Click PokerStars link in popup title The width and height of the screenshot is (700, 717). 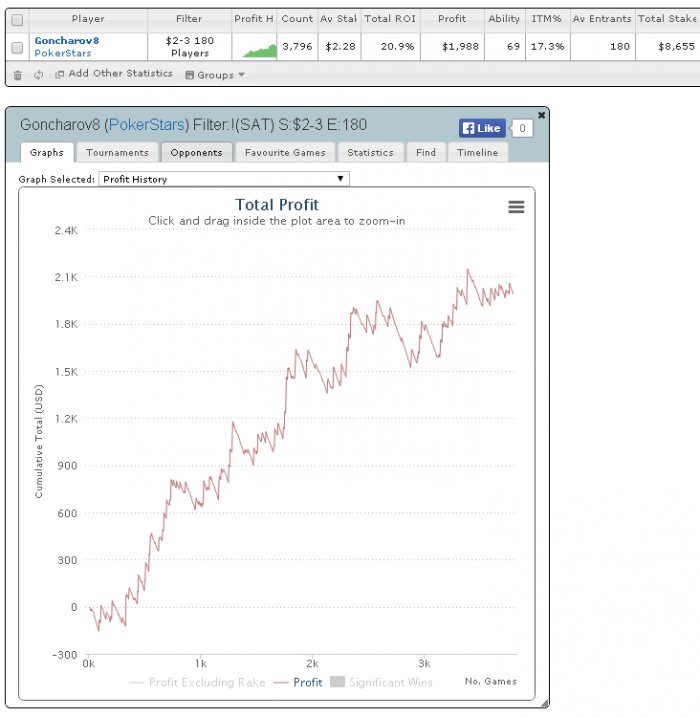[x=145, y=125]
